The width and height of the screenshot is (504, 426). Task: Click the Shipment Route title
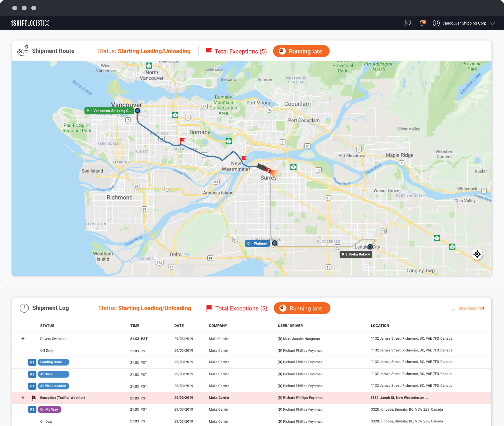pyautogui.click(x=53, y=51)
